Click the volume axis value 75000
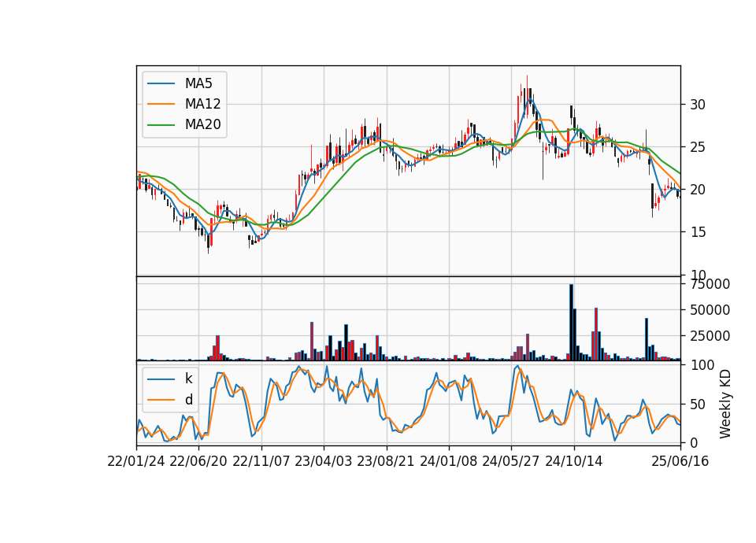The width and height of the screenshot is (756, 543). point(710,284)
